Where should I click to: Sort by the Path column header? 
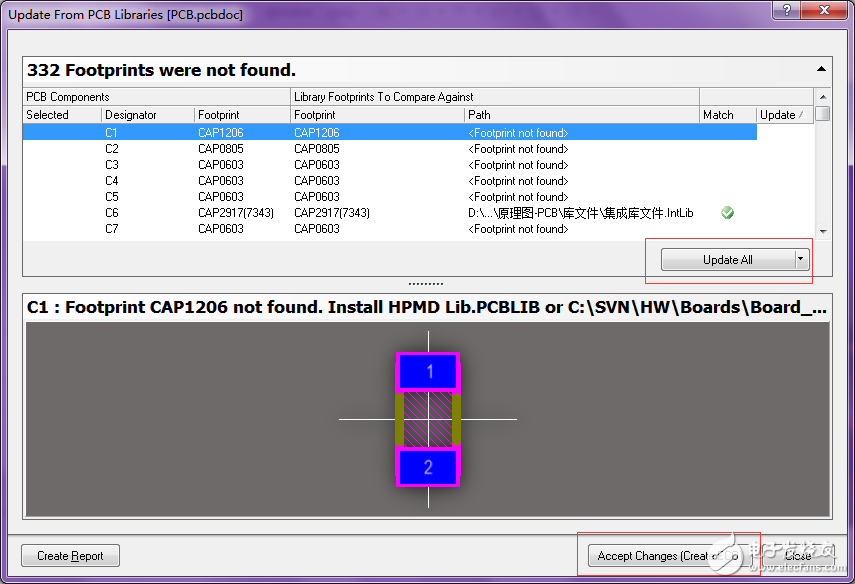pos(582,115)
